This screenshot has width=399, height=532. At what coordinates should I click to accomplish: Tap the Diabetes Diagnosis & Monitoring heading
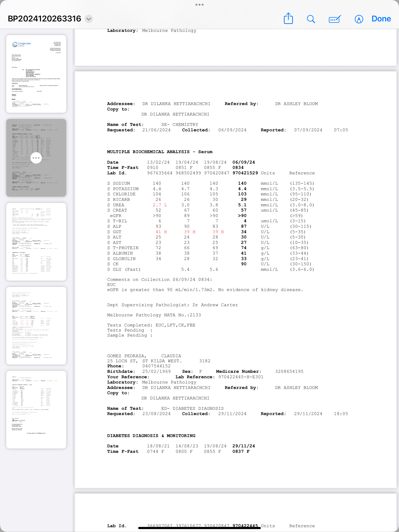[151, 436]
